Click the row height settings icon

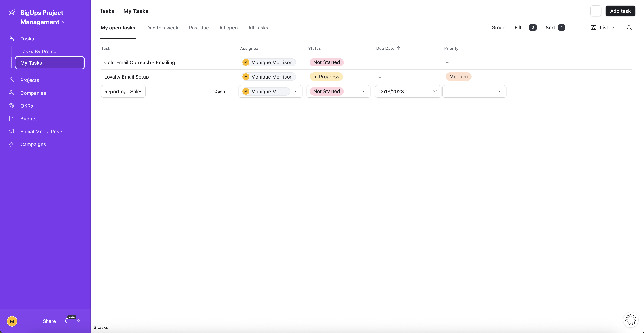pos(577,28)
